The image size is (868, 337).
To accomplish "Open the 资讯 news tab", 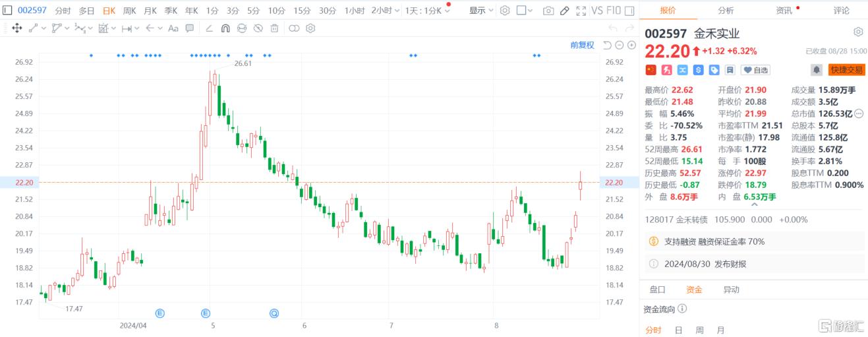I will [x=784, y=10].
